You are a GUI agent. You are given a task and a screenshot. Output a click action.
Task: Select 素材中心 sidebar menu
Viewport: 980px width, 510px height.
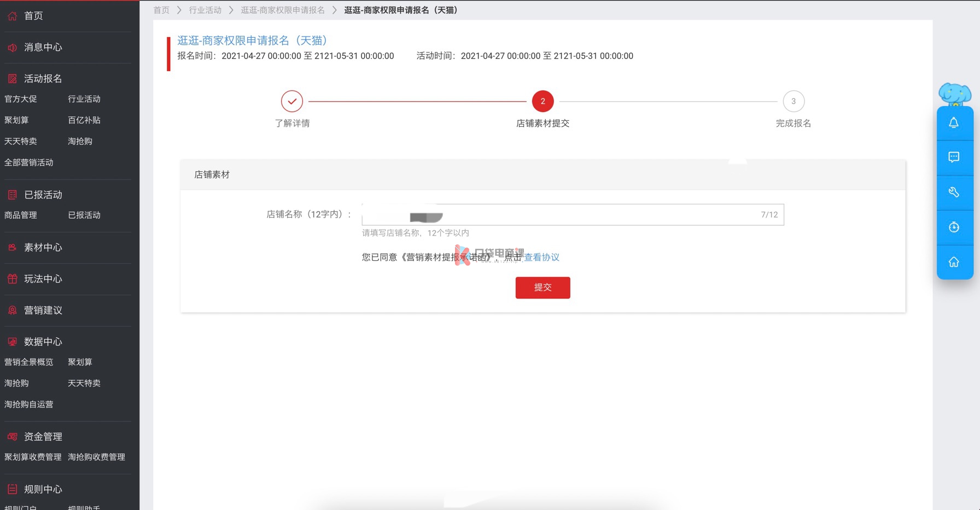click(x=43, y=248)
